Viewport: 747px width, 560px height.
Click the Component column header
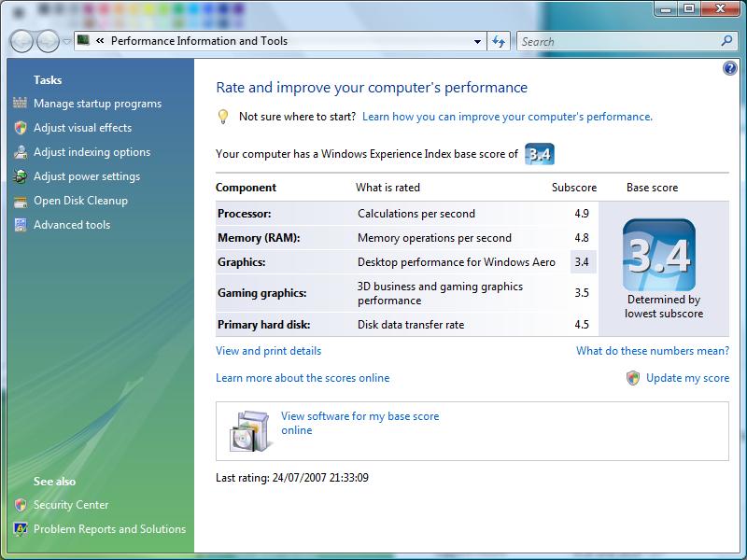click(x=246, y=188)
